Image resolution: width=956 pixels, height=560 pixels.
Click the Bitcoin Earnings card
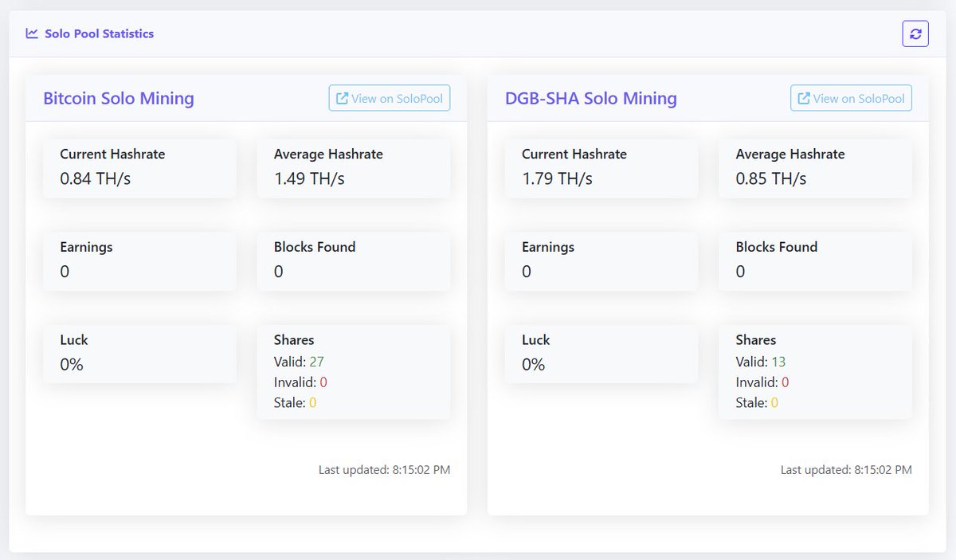(139, 260)
